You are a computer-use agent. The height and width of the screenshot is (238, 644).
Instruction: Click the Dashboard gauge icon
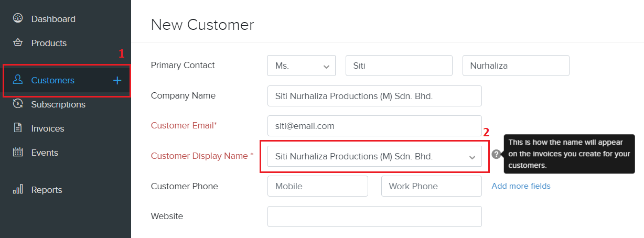18,18
